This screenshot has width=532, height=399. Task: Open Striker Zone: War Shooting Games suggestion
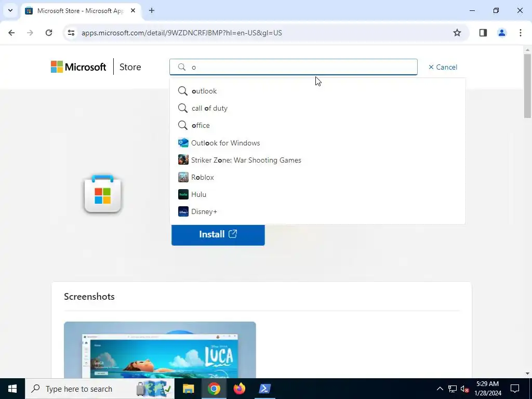pos(317,160)
